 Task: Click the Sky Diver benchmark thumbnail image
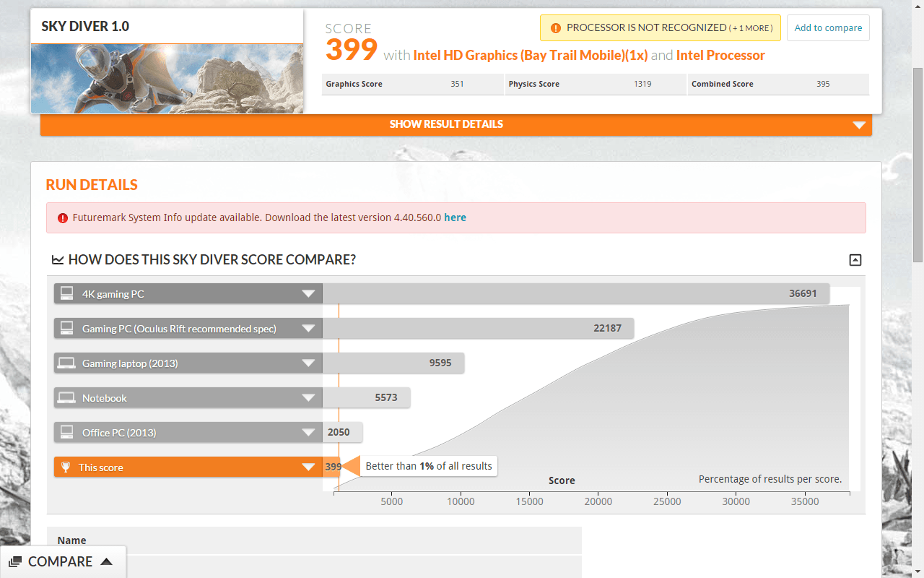pyautogui.click(x=167, y=78)
